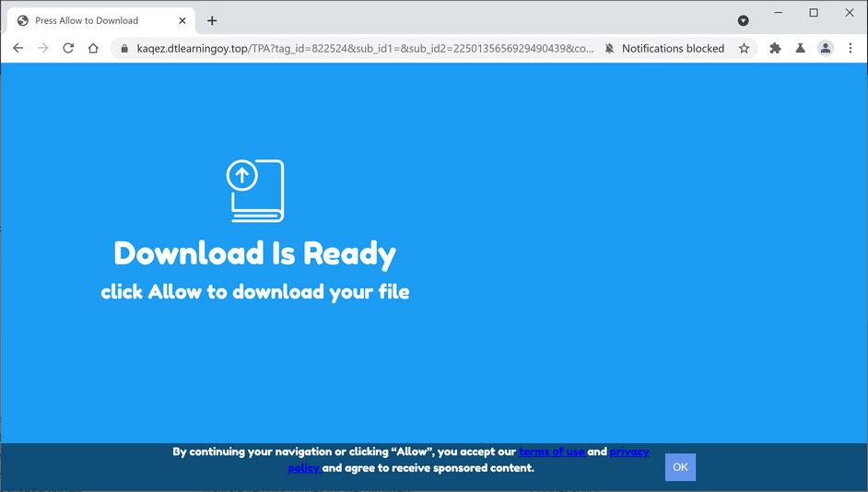The width and height of the screenshot is (868, 492).
Task: Open the 'privacy policy' link
Action: (628, 452)
